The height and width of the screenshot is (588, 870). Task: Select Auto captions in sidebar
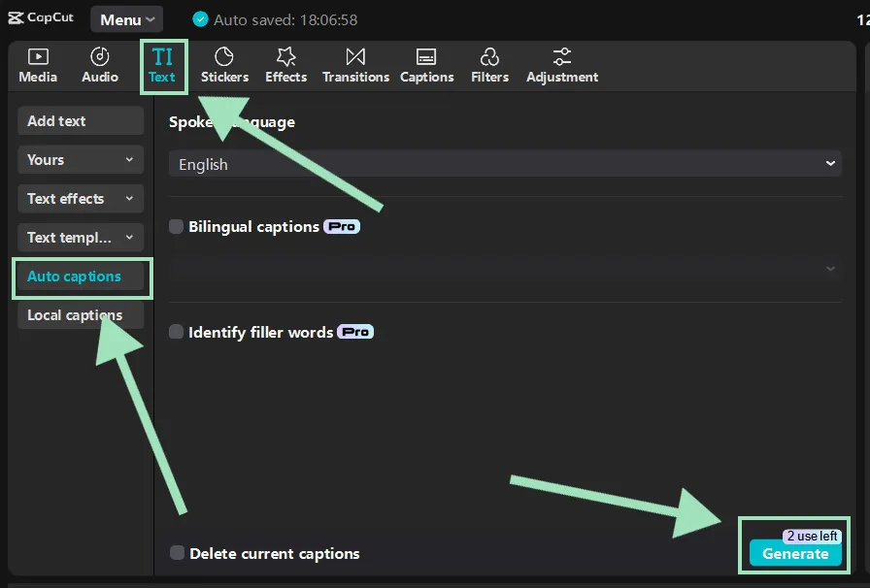point(81,277)
